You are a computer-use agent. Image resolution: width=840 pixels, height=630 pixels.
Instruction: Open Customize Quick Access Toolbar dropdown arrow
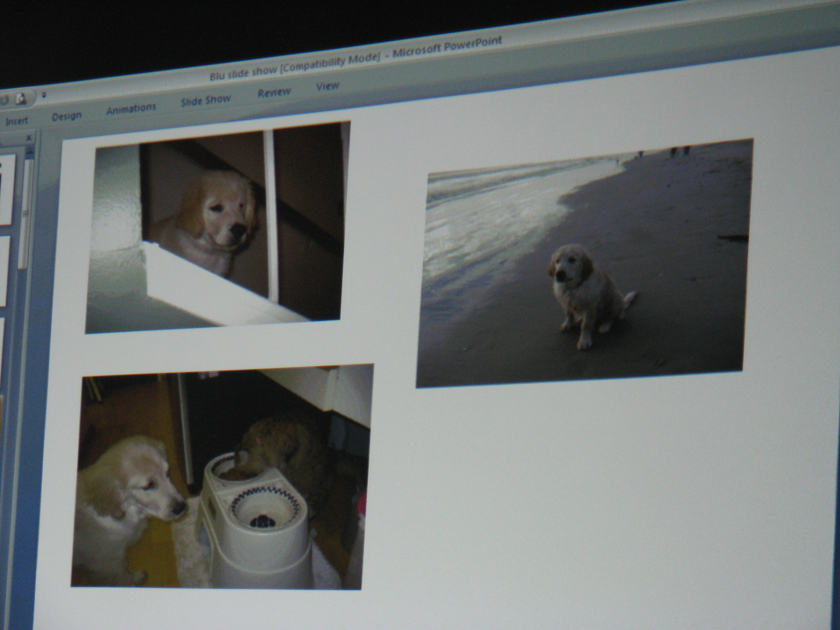(x=44, y=95)
